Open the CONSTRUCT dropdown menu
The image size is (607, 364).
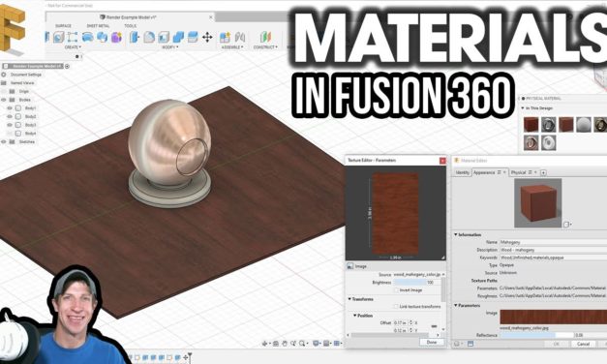pos(265,46)
